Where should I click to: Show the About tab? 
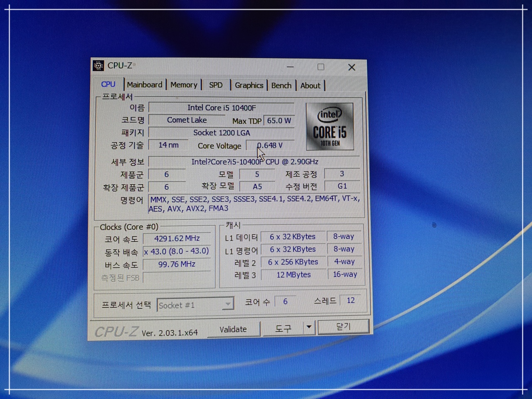click(310, 86)
